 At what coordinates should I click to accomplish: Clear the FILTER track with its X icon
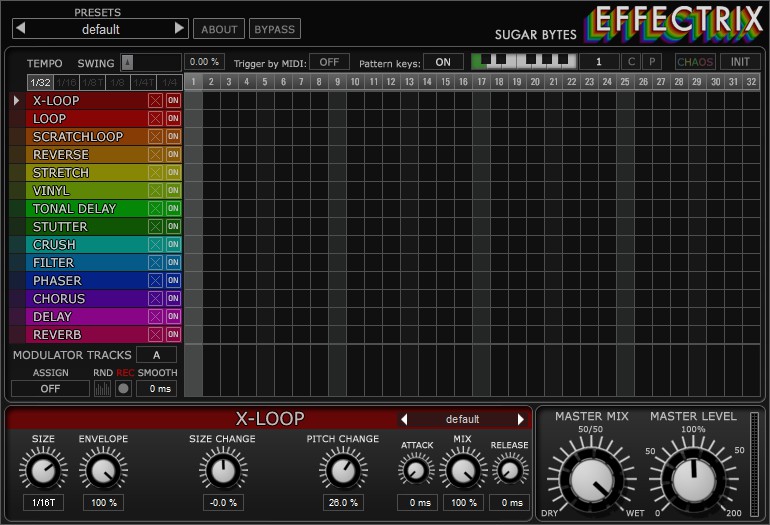155,262
